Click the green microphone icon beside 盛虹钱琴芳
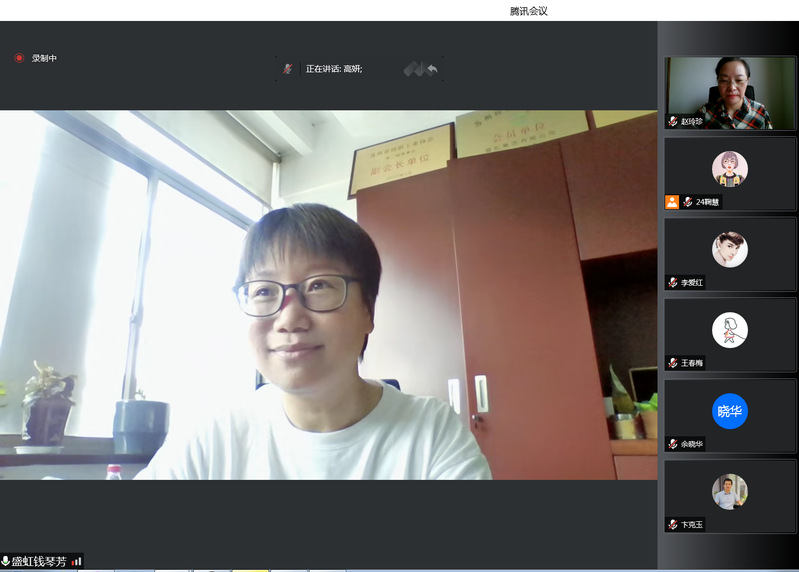The height and width of the screenshot is (572, 799). (x=6, y=561)
